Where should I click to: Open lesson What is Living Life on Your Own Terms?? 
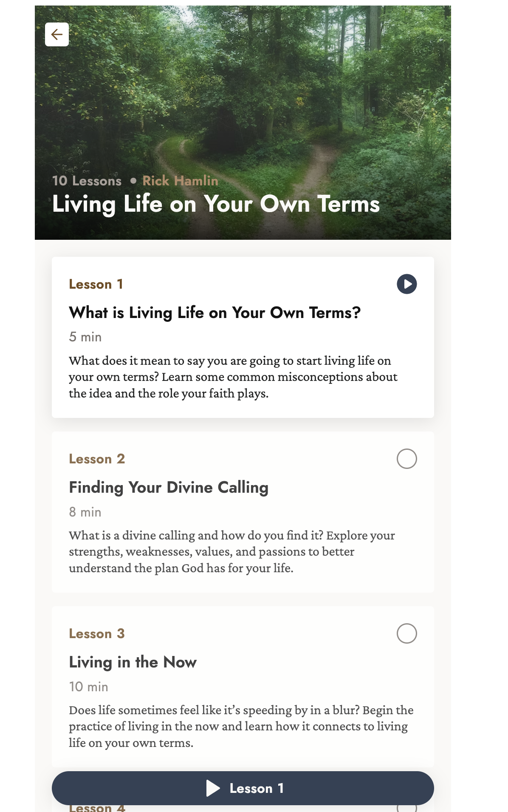click(x=215, y=313)
